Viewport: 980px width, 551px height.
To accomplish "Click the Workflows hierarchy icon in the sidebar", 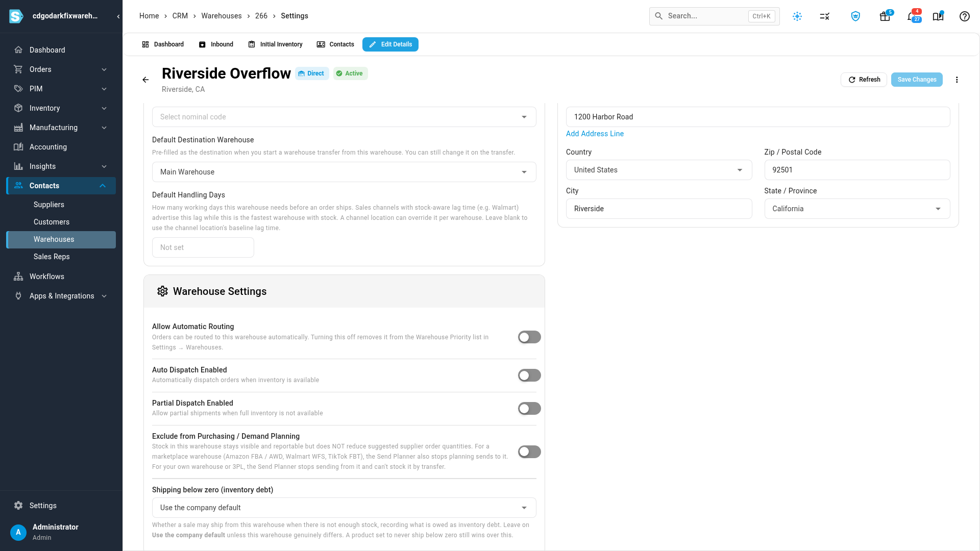I will (18, 277).
